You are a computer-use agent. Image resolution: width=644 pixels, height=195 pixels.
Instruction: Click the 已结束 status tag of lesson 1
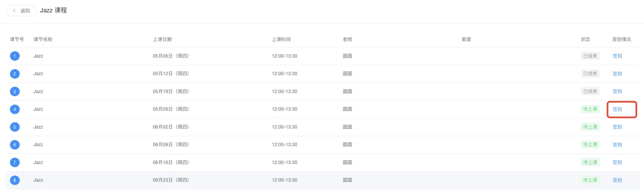point(590,56)
